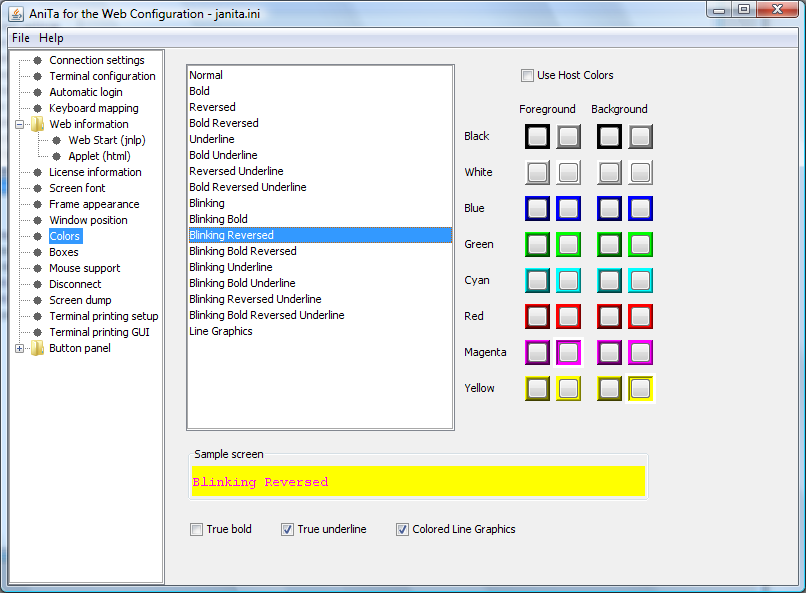
Task: Pick the brighter Green background swatch
Action: click(640, 245)
